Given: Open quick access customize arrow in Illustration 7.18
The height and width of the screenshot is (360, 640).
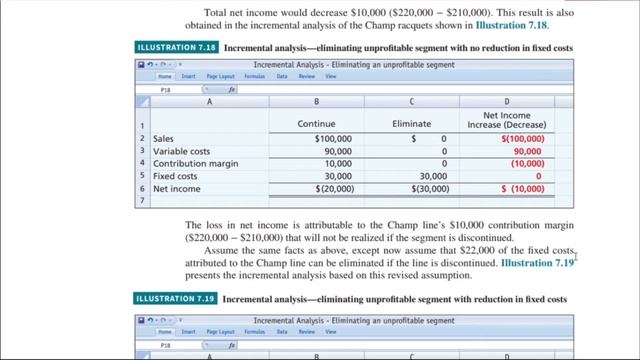Looking at the screenshot, I should coord(180,64).
